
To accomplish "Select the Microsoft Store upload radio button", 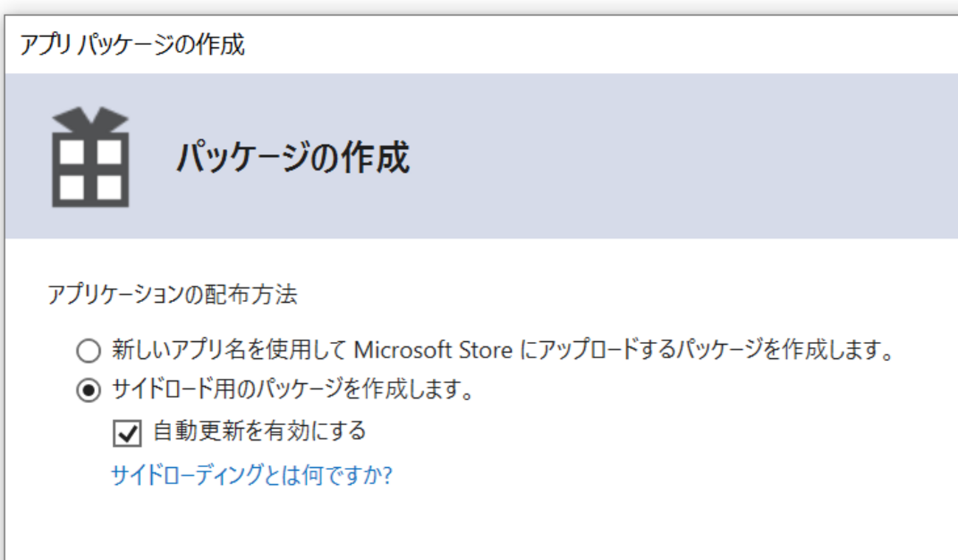I will [x=88, y=351].
